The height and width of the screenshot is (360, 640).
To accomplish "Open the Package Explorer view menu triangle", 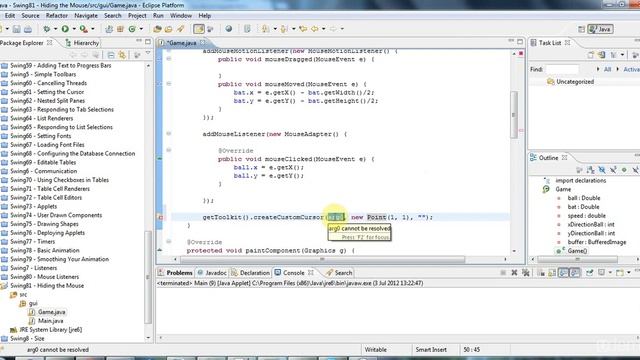I will [148, 54].
